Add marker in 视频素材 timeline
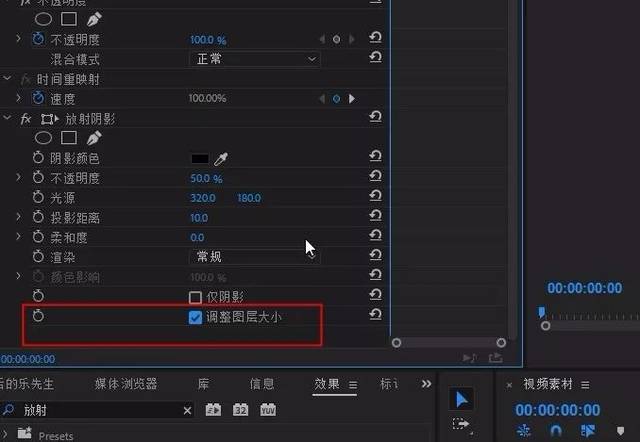Screen dimensions: 640x442 coord(620,431)
